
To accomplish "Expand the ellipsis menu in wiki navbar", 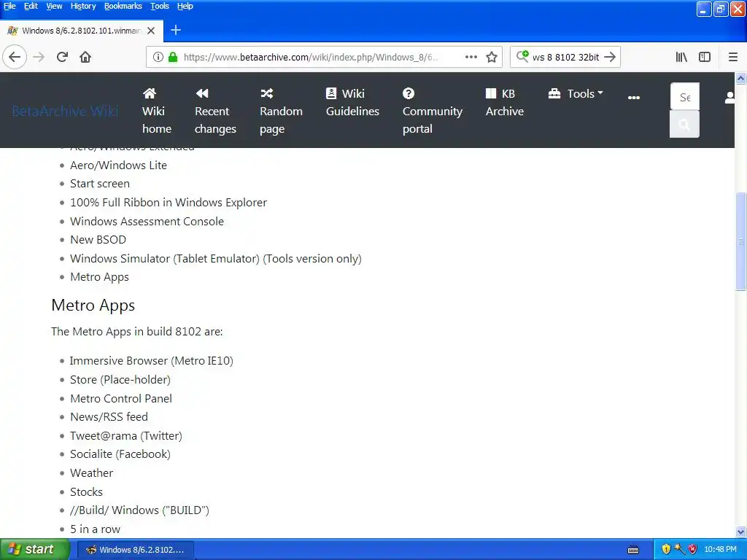I will (x=634, y=97).
